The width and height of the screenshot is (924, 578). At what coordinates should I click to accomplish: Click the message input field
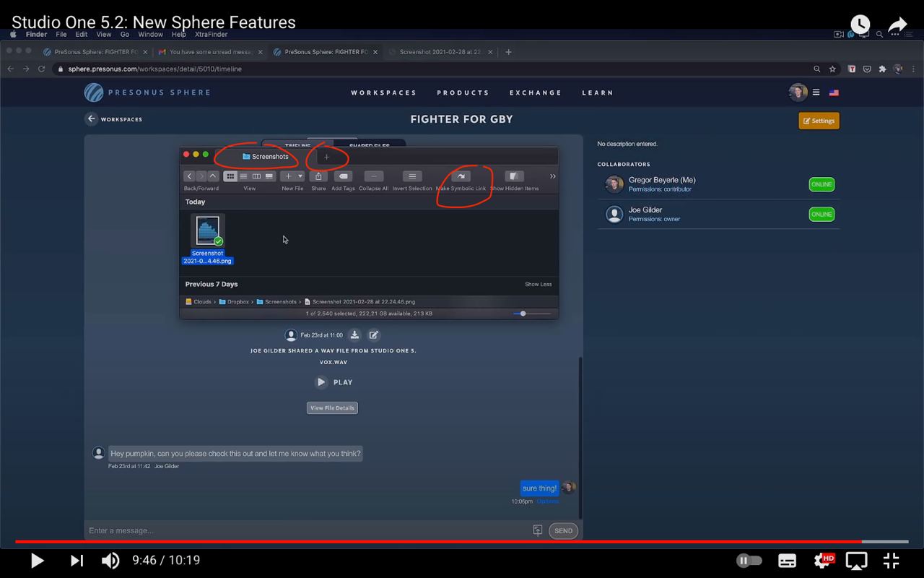[308, 530]
